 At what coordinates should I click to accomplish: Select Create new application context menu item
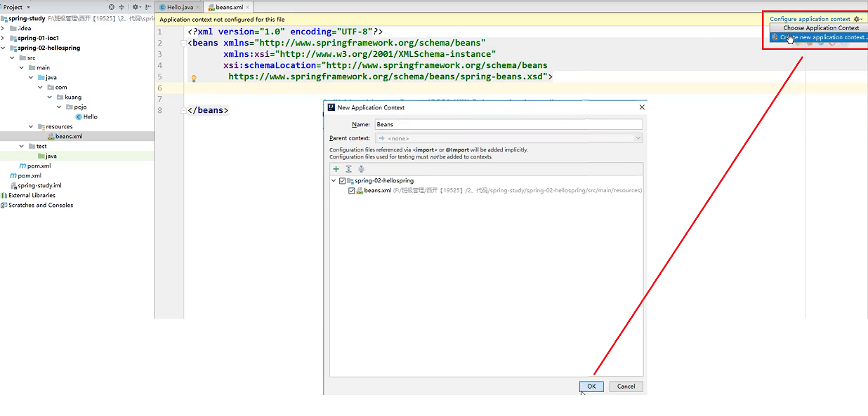pos(820,37)
